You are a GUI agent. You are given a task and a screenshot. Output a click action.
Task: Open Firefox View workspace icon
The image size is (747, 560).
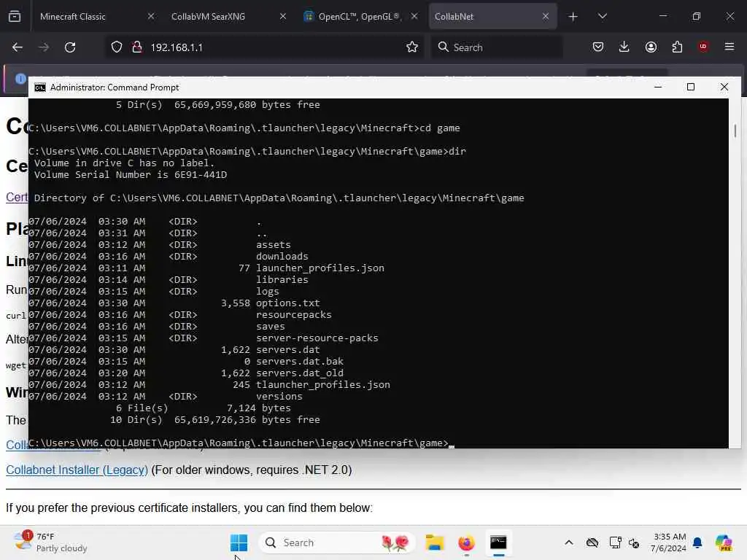click(x=15, y=16)
